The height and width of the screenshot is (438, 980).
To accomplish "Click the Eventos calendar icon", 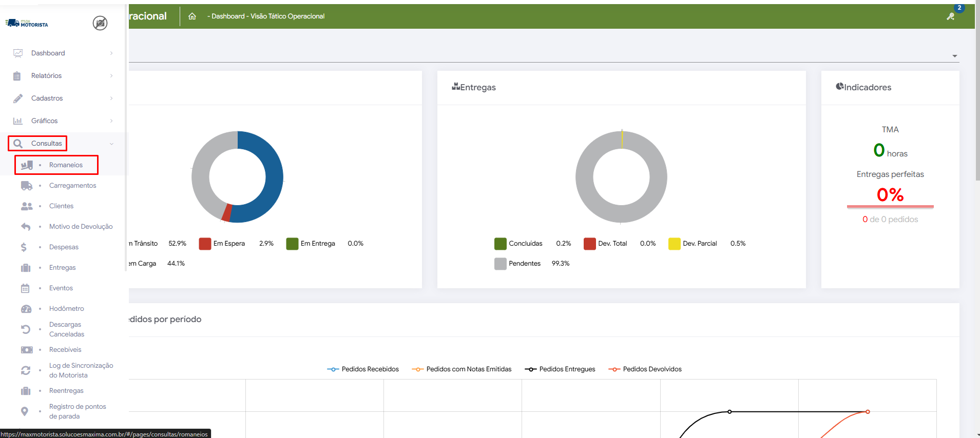I will click(x=25, y=288).
